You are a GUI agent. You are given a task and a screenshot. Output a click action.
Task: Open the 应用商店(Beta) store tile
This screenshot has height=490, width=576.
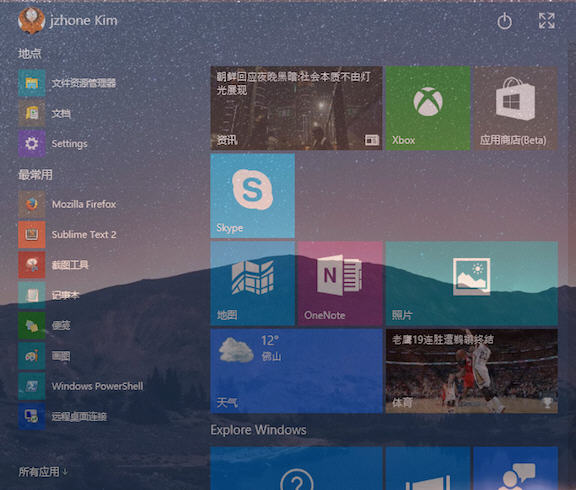(x=515, y=108)
